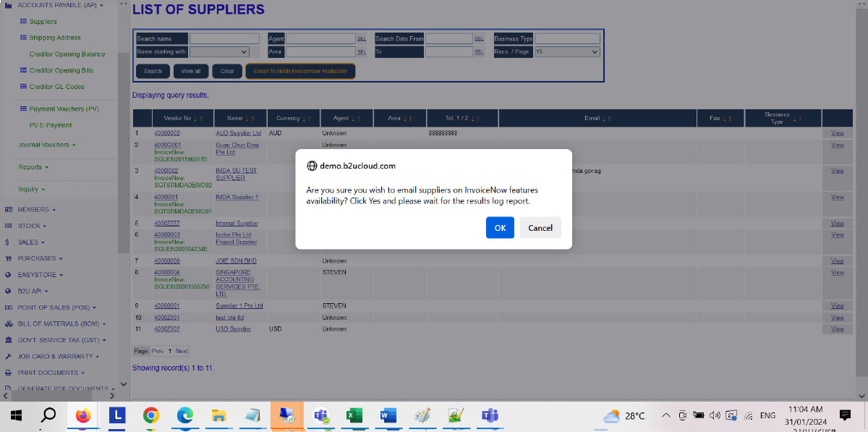Open the Windows Start menu
Viewport: 868px width, 432px height.
point(16,415)
